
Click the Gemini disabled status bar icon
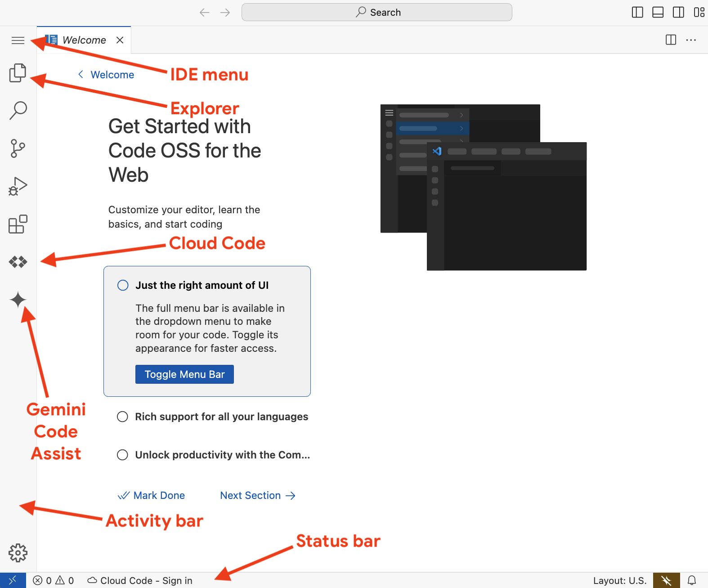coord(667,580)
